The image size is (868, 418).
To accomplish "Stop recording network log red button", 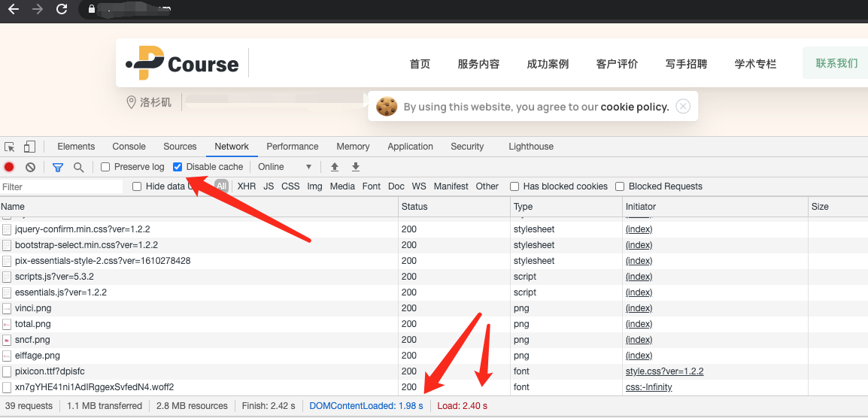I will (x=10, y=167).
